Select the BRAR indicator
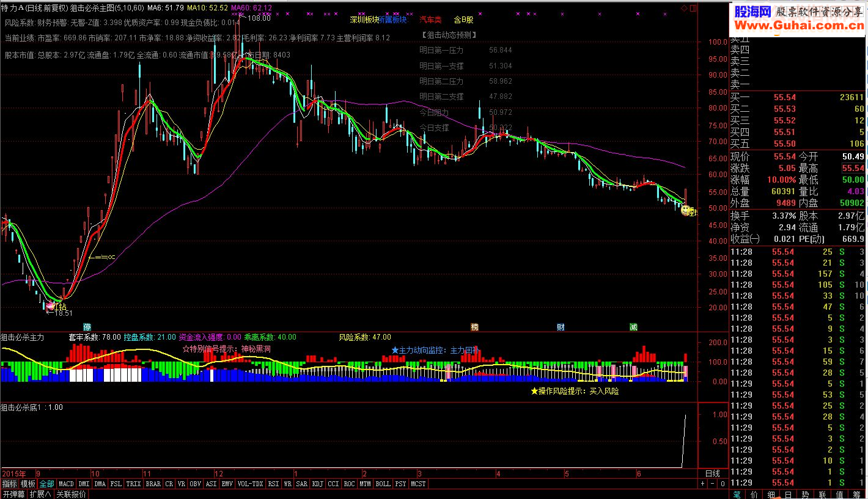The width and height of the screenshot is (868, 499). [x=153, y=484]
